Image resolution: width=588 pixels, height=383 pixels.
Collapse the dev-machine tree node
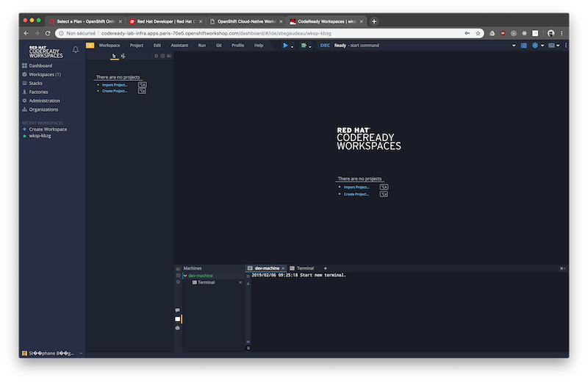coord(185,276)
